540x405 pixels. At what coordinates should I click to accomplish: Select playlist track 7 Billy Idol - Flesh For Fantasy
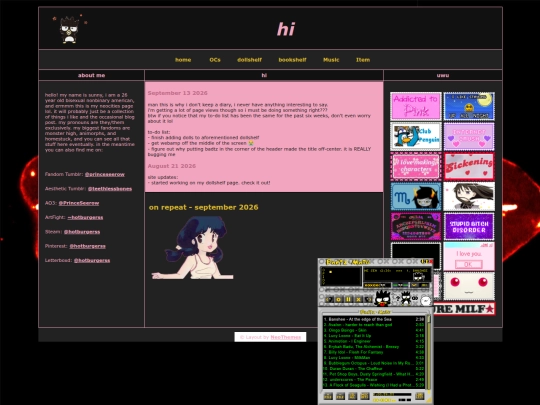coord(374,352)
